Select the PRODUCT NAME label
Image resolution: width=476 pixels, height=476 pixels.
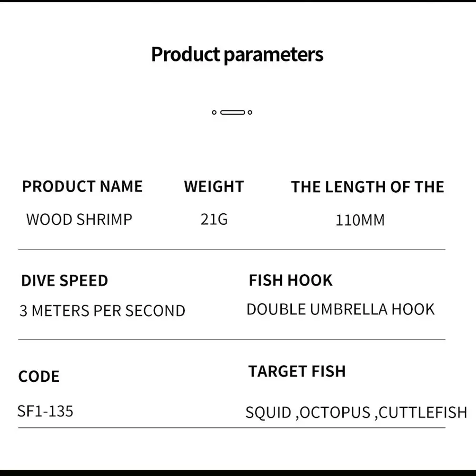click(82, 186)
